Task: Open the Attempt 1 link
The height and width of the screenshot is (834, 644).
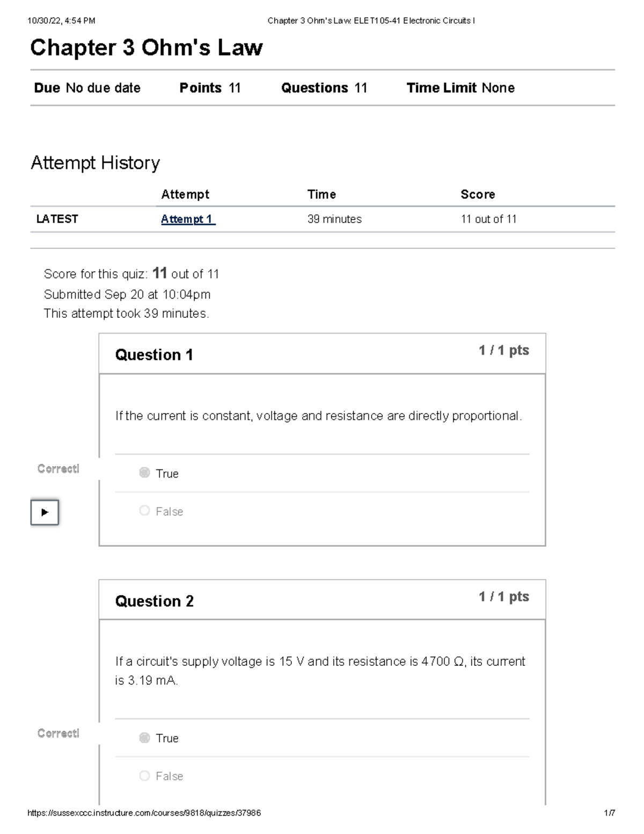Action: point(188,219)
